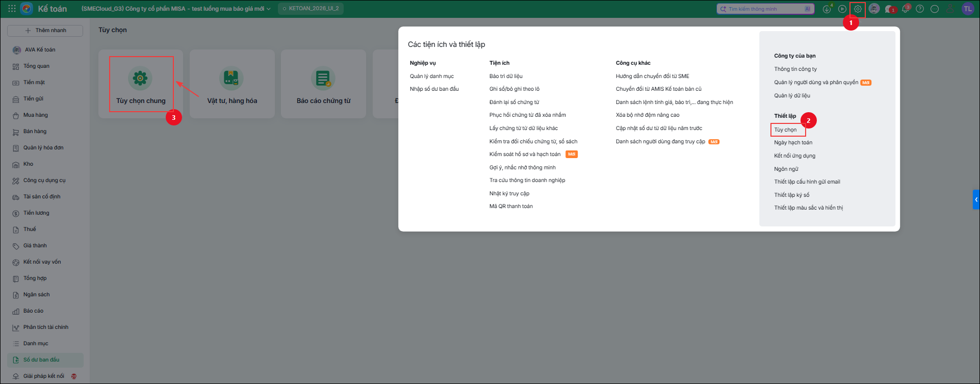Click the video play tutorial icon
Screen dimensions: 980x384
[x=842, y=9]
